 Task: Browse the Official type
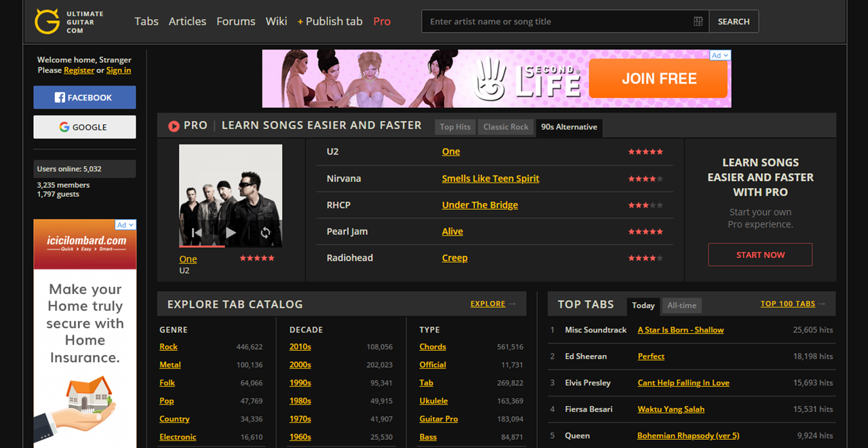[x=433, y=365]
